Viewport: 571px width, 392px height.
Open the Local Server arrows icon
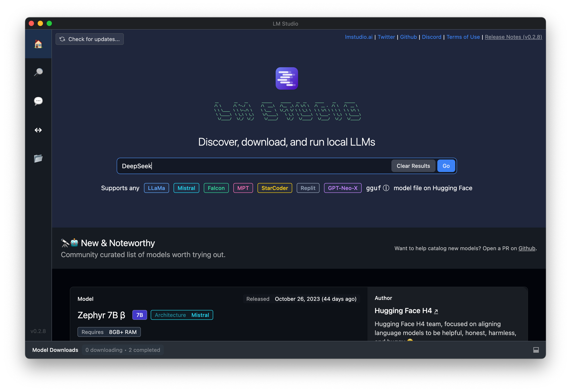pyautogui.click(x=38, y=130)
